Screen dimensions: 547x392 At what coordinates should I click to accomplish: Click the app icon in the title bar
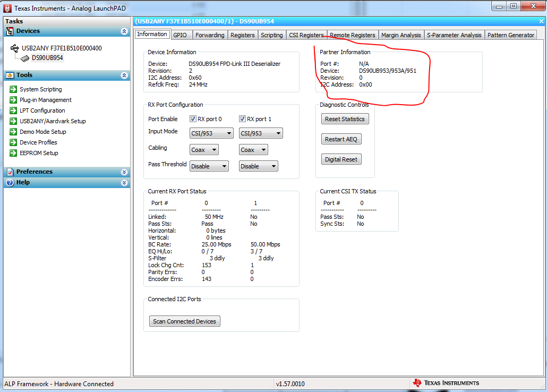pyautogui.click(x=7, y=8)
